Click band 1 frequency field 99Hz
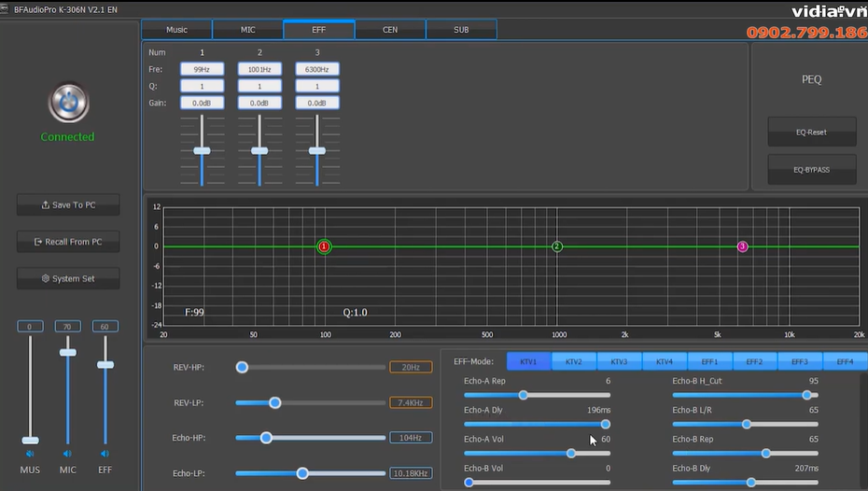Screen dimensions: 868x491 pos(202,69)
